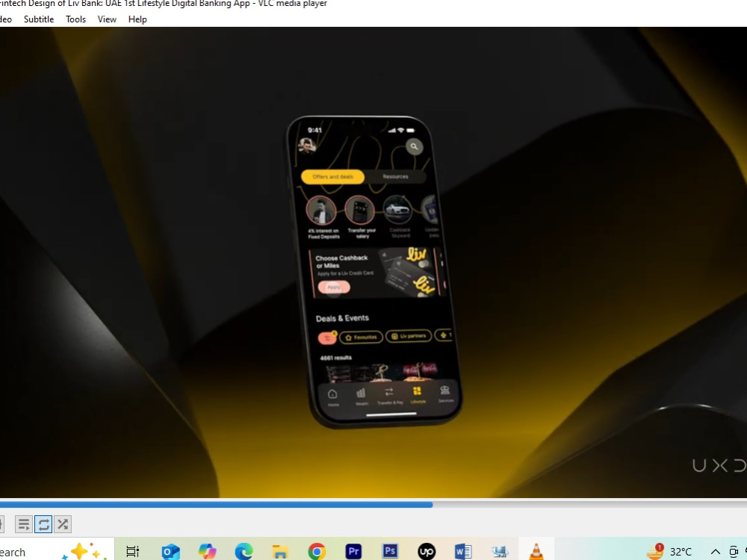
Task: Open the View menu
Action: point(107,19)
